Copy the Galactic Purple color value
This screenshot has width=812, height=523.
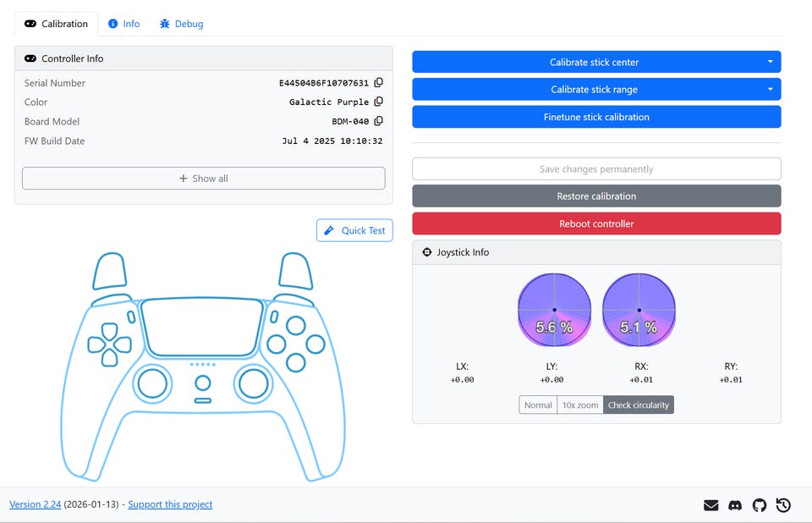tap(379, 102)
